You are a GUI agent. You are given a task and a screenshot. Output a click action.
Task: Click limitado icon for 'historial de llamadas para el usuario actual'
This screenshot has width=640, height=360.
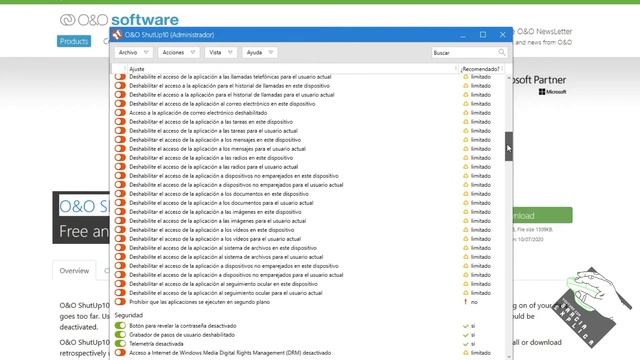466,95
